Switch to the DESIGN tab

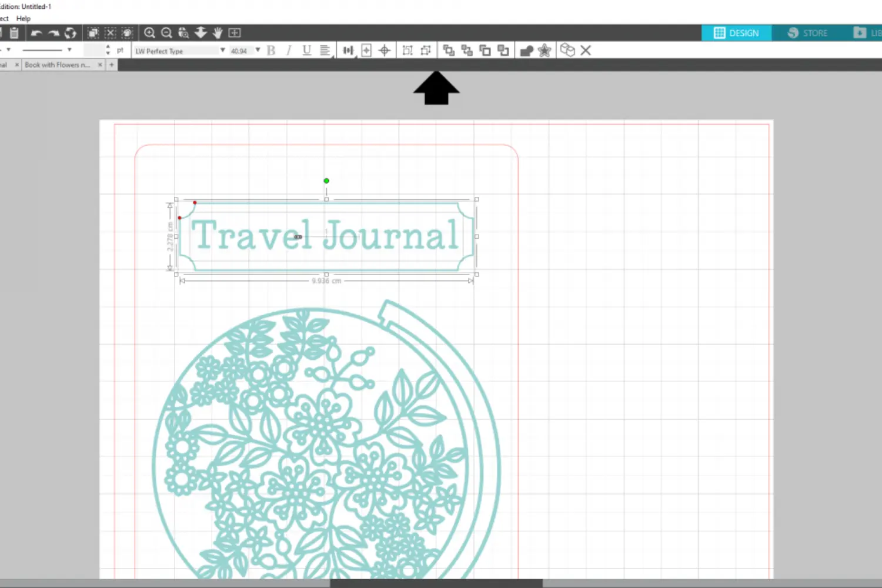coord(736,33)
